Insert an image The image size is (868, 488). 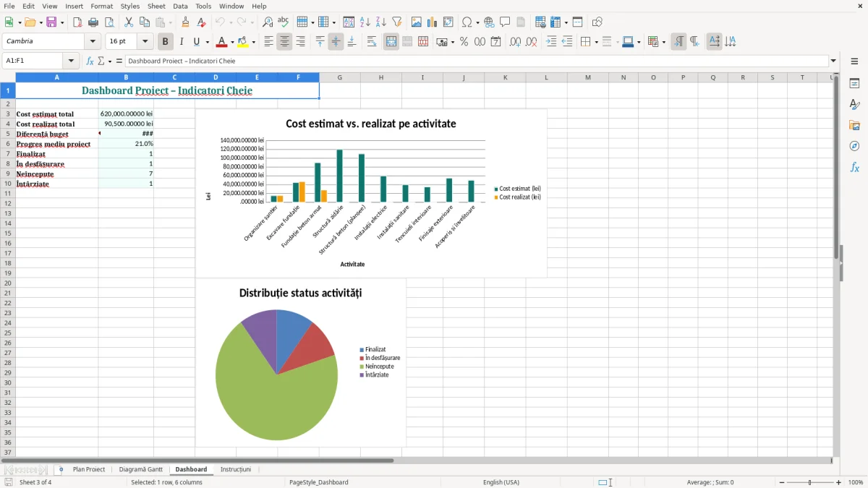(417, 22)
